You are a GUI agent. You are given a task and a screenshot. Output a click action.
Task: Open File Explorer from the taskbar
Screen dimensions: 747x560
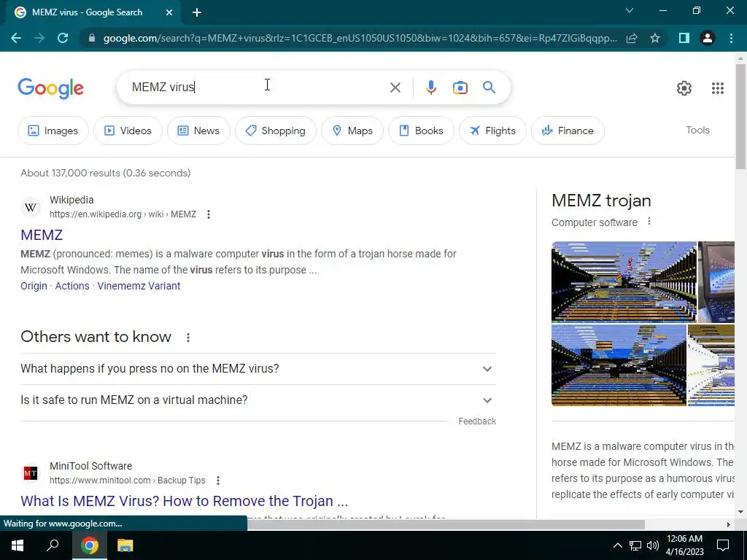(125, 545)
